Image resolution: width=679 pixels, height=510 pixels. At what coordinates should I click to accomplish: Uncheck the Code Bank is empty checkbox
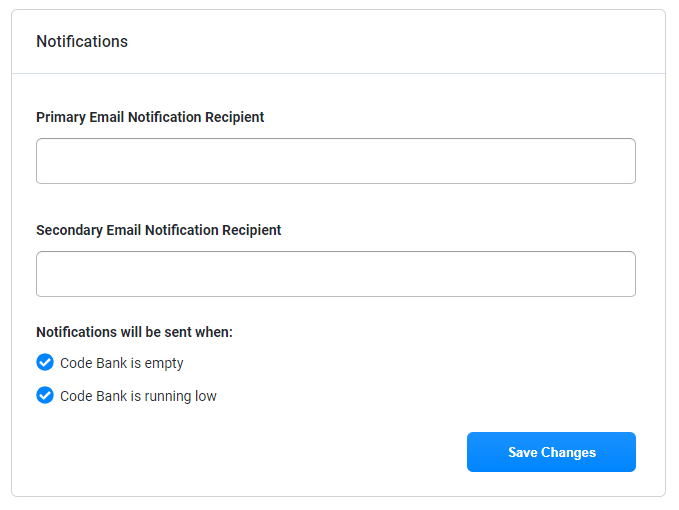click(x=45, y=362)
